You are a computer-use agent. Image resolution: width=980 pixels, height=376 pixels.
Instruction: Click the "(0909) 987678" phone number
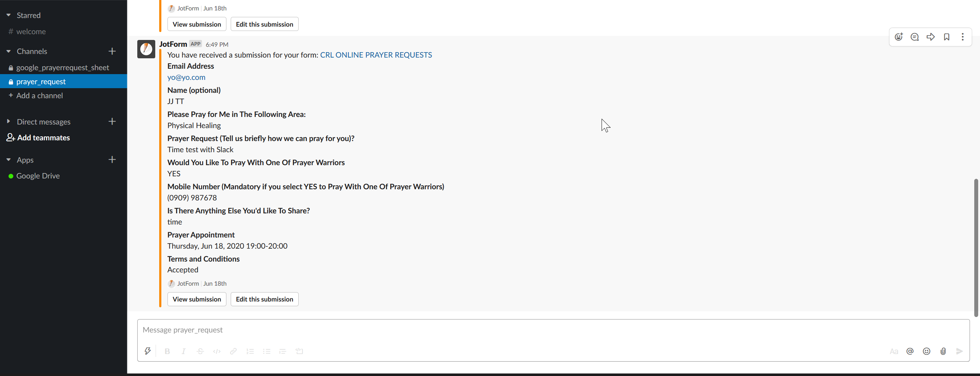(x=192, y=198)
